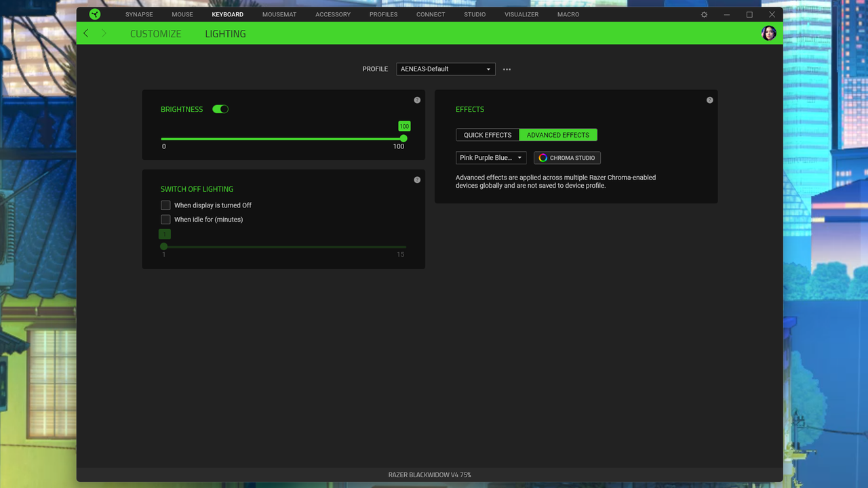Open the Pink Purple Blue effect dropdown
The image size is (868, 488).
point(491,158)
